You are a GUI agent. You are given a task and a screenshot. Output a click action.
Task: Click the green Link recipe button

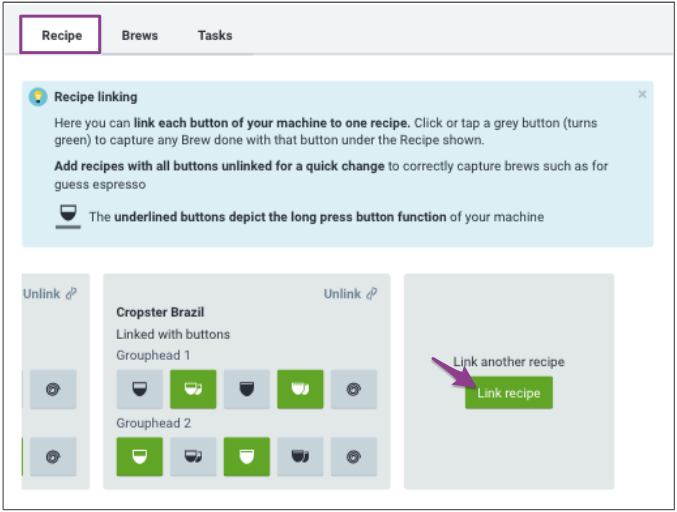click(509, 393)
